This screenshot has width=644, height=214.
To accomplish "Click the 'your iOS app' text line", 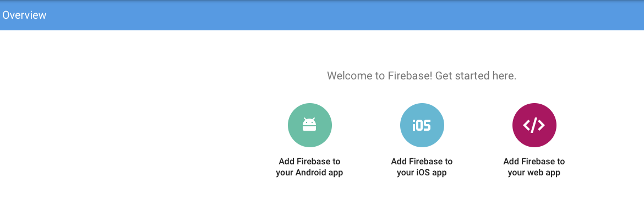I will pyautogui.click(x=422, y=173).
